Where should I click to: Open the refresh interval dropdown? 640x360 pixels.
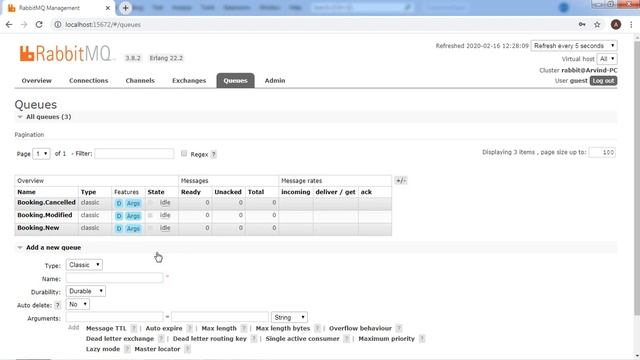[x=573, y=46]
